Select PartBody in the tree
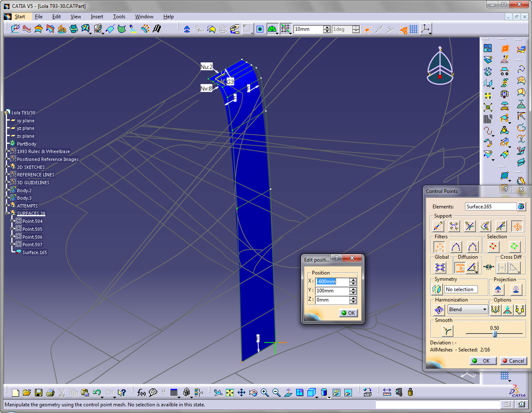The width and height of the screenshot is (532, 413). click(27, 144)
